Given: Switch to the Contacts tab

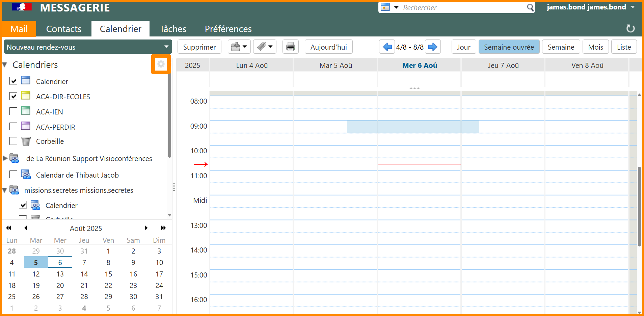Looking at the screenshot, I should tap(64, 29).
